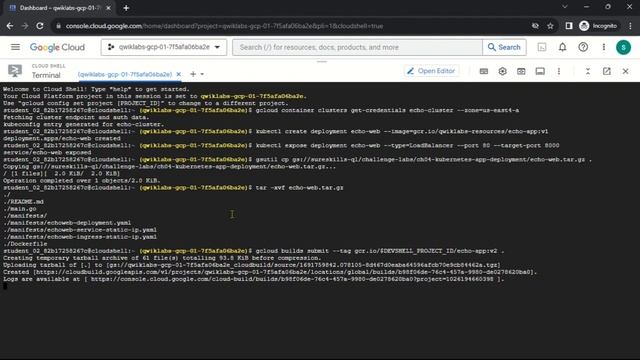Close the Dashboard browser tab
This screenshot has height=360, width=640.
click(108, 8)
